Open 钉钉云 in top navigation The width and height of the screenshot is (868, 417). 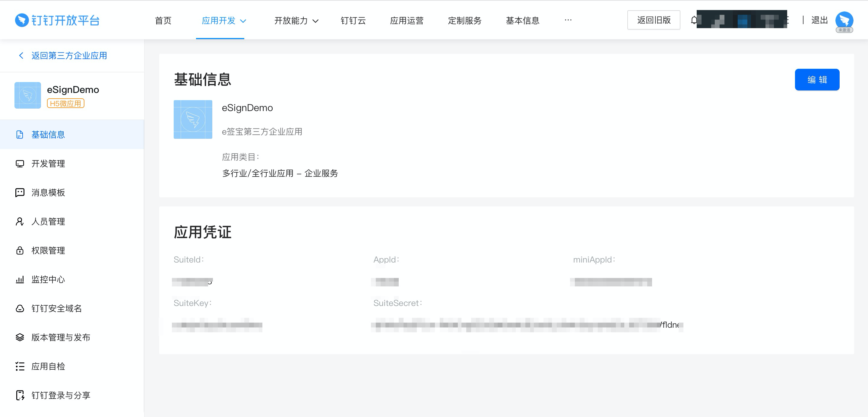(x=353, y=21)
